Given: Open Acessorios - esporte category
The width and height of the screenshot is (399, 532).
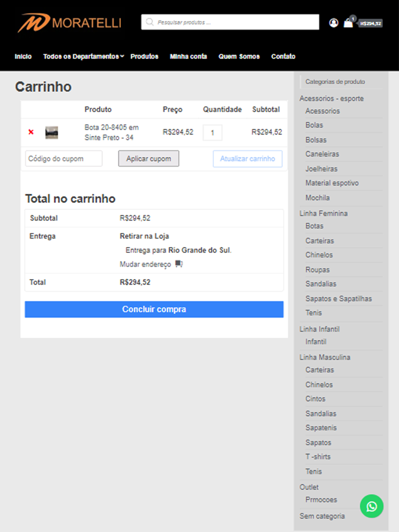Looking at the screenshot, I should tap(331, 99).
